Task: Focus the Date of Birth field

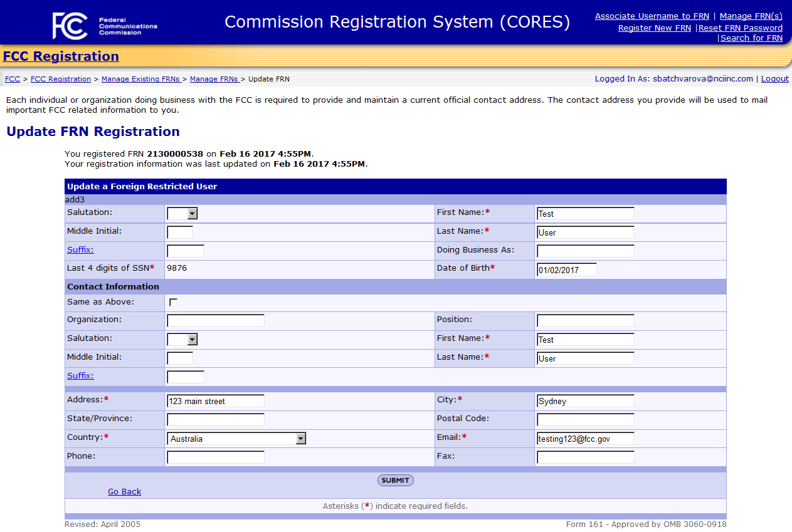Action: click(566, 270)
